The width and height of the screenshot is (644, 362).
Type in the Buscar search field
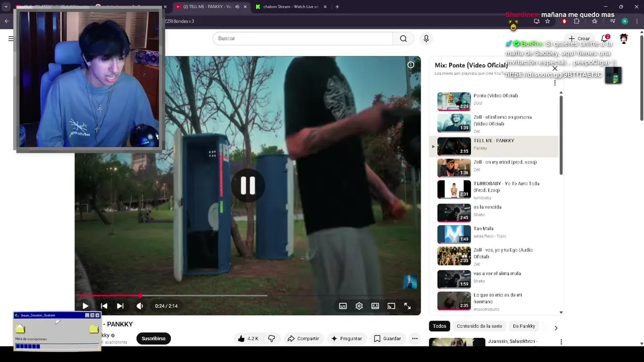[302, 38]
